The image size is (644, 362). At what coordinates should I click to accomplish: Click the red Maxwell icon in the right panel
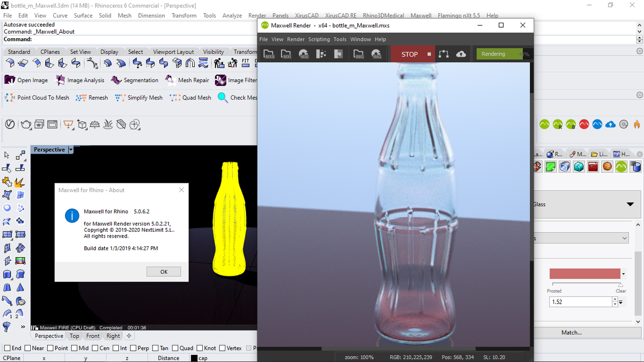point(584,124)
